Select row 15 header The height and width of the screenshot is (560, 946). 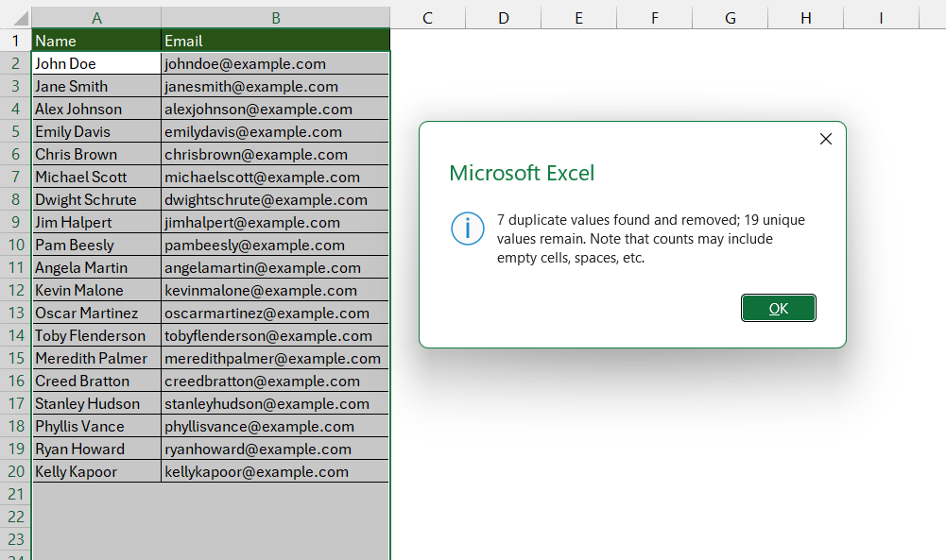point(16,358)
